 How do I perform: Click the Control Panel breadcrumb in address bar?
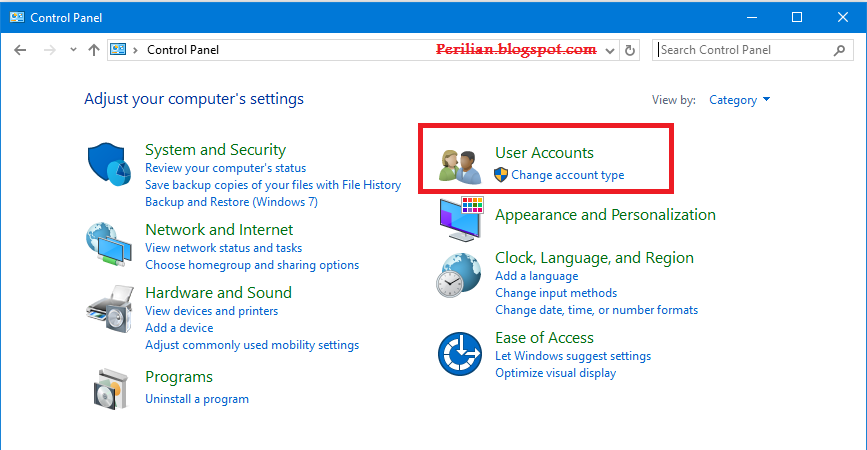point(182,50)
